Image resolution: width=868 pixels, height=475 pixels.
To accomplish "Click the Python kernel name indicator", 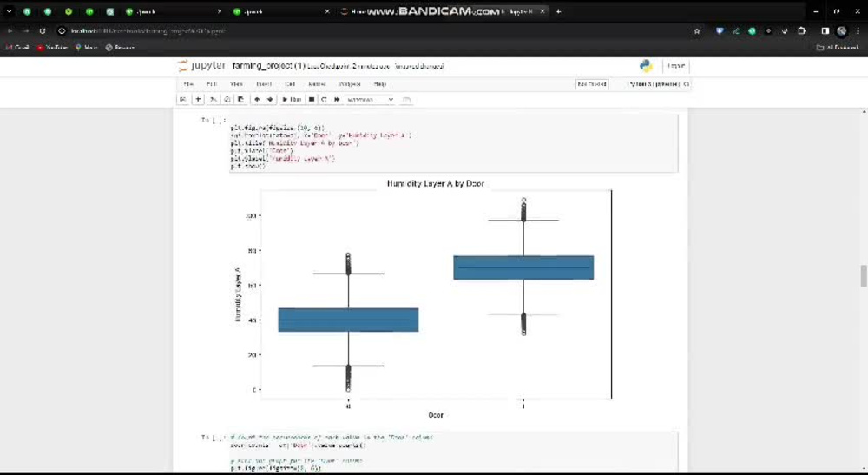I will (x=654, y=84).
